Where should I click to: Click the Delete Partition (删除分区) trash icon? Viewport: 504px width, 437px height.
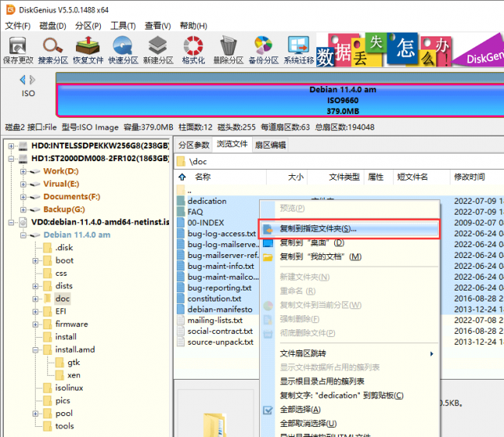[228, 50]
